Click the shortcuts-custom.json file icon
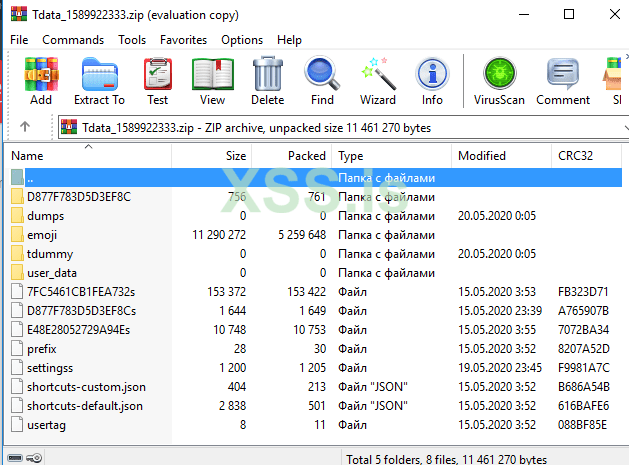 (x=17, y=387)
